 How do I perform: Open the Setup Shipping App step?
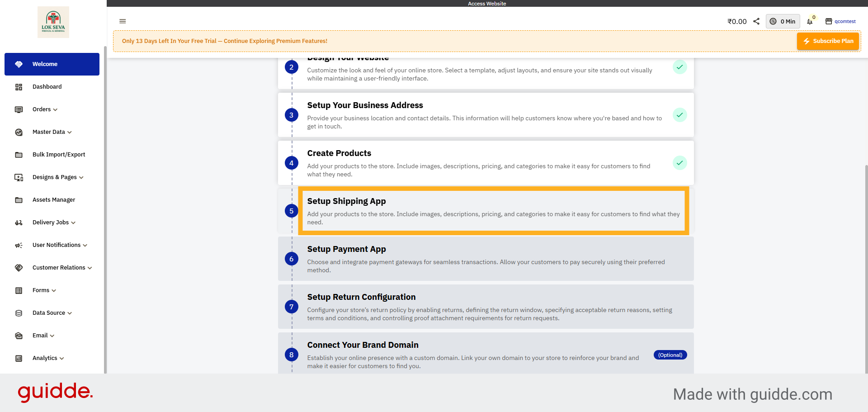pyautogui.click(x=493, y=211)
